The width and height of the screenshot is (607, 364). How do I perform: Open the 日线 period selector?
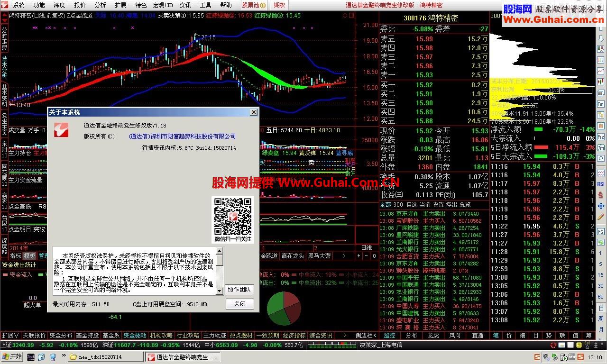click(x=367, y=247)
